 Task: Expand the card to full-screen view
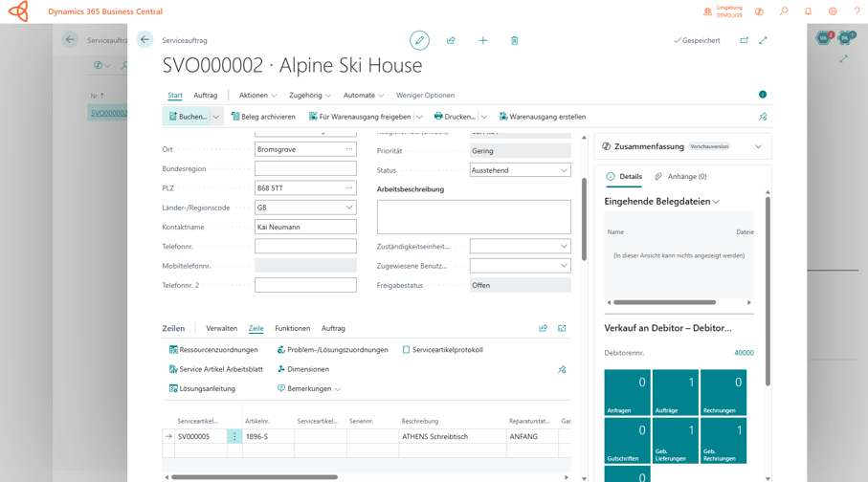763,40
